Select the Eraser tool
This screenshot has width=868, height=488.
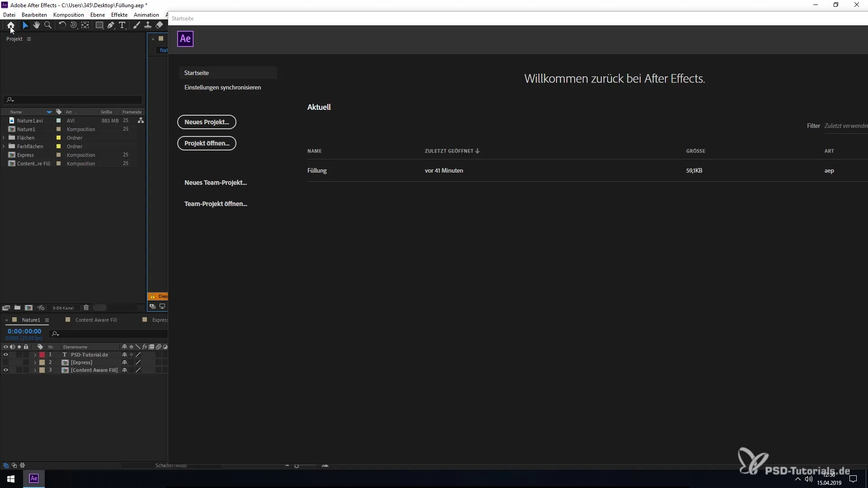pos(159,25)
